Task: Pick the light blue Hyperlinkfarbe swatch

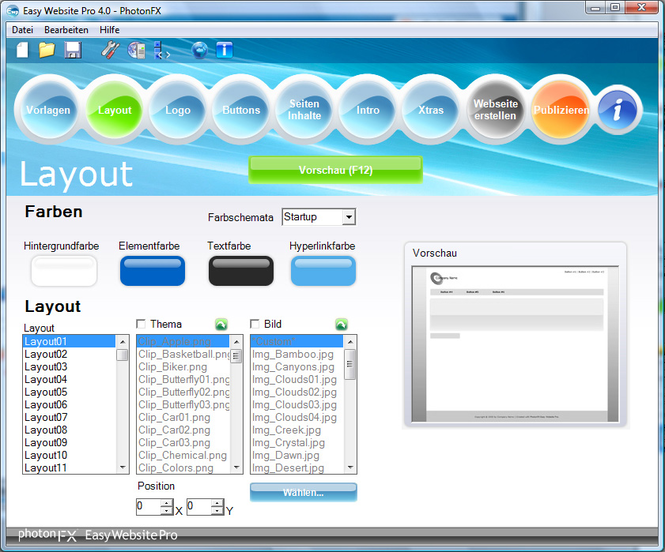Action: point(323,270)
